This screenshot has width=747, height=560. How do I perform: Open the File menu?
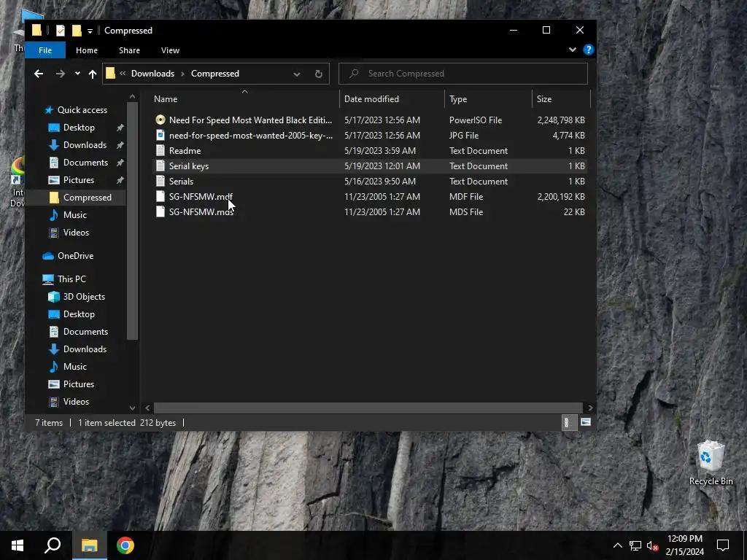click(x=45, y=50)
